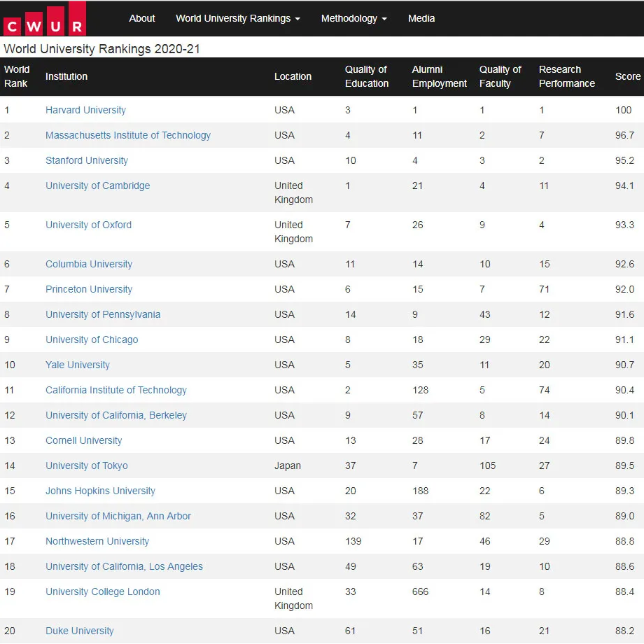This screenshot has width=644, height=644.
Task: Open the University of Tokyo link
Action: (86, 465)
